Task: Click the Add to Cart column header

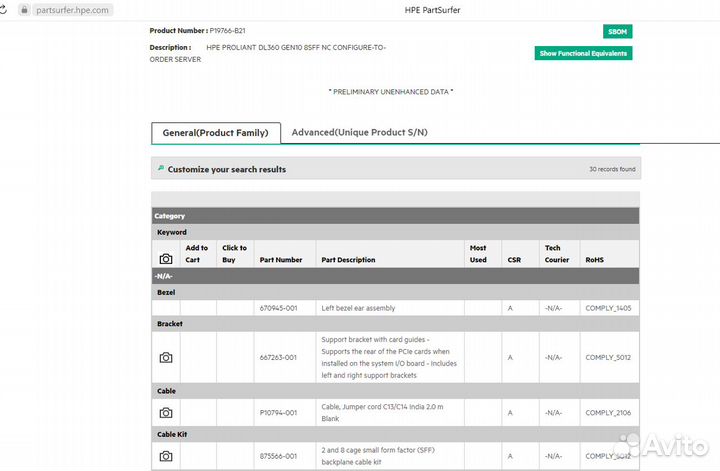Action: 197,254
